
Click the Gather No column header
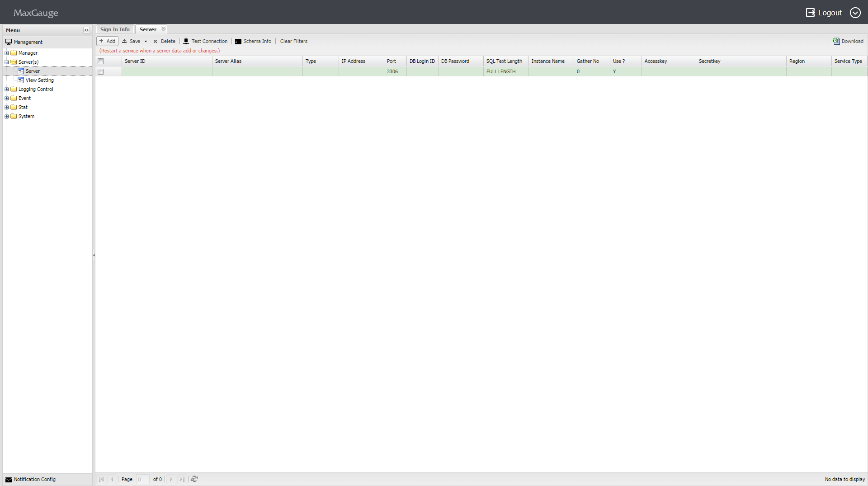(x=592, y=61)
